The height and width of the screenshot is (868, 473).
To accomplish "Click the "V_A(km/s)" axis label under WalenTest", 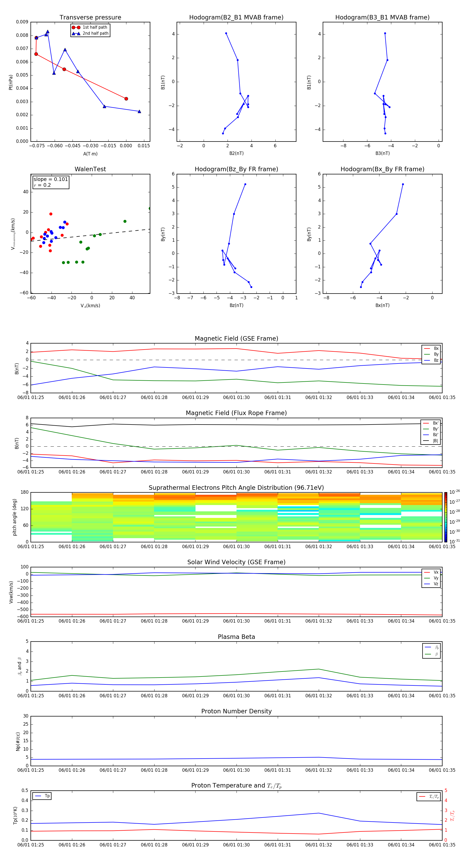I will coord(90,306).
